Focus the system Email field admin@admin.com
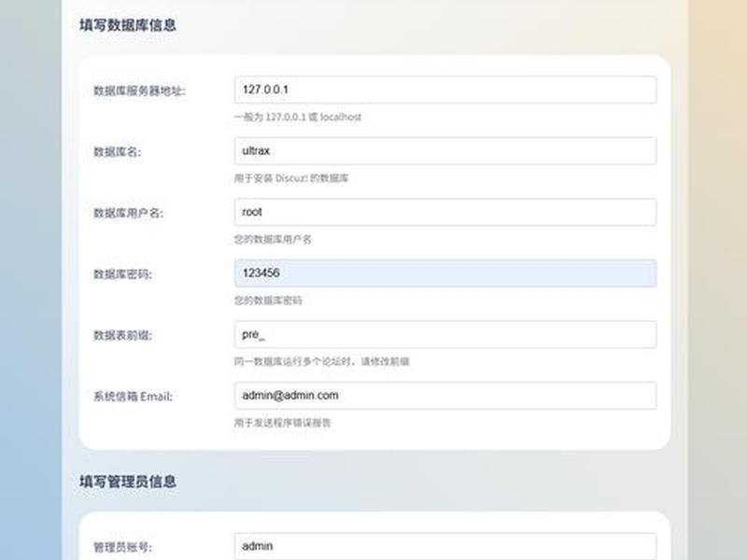Image resolution: width=747 pixels, height=560 pixels. 445,395
